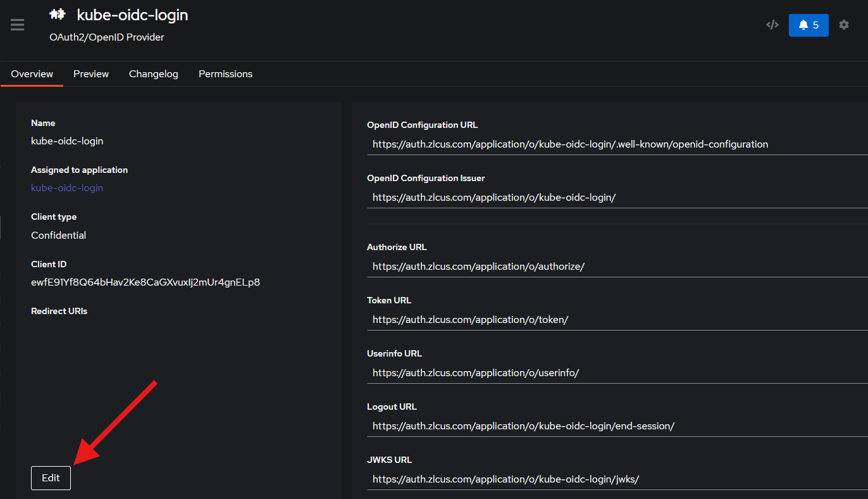Click the page title kube-oidc-login
This screenshot has height=499, width=868.
pos(132,15)
